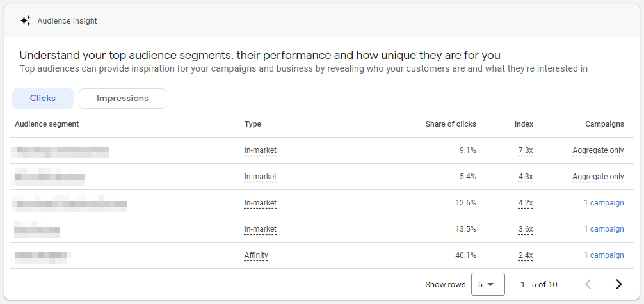Image resolution: width=644 pixels, height=304 pixels.
Task: Open the Show rows dropdown
Action: 488,284
